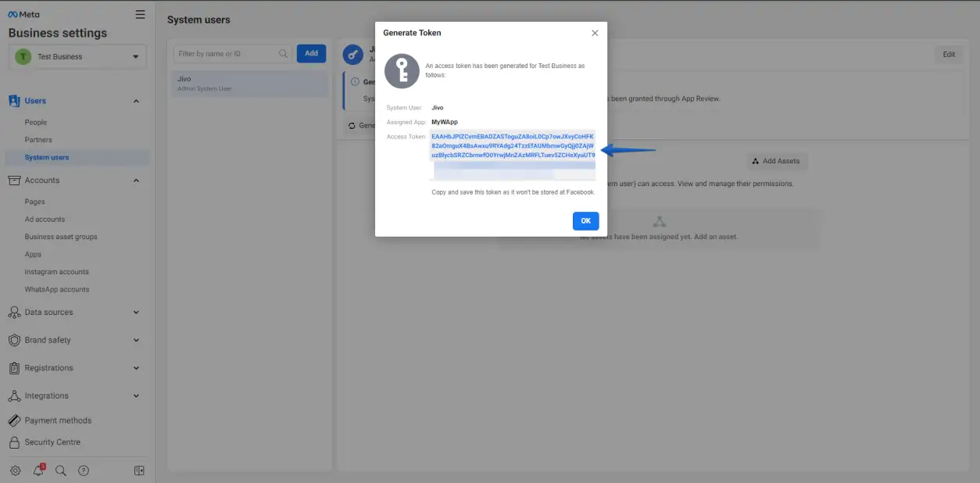Select the generated access token text
Screen dimensions: 980x483
(513, 145)
